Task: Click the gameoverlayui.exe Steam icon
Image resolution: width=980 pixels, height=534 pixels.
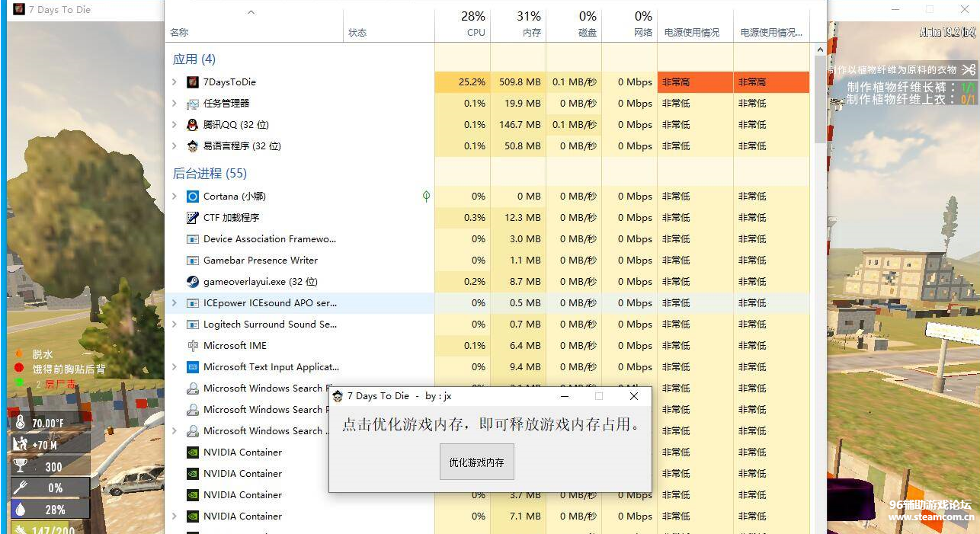Action: click(193, 282)
